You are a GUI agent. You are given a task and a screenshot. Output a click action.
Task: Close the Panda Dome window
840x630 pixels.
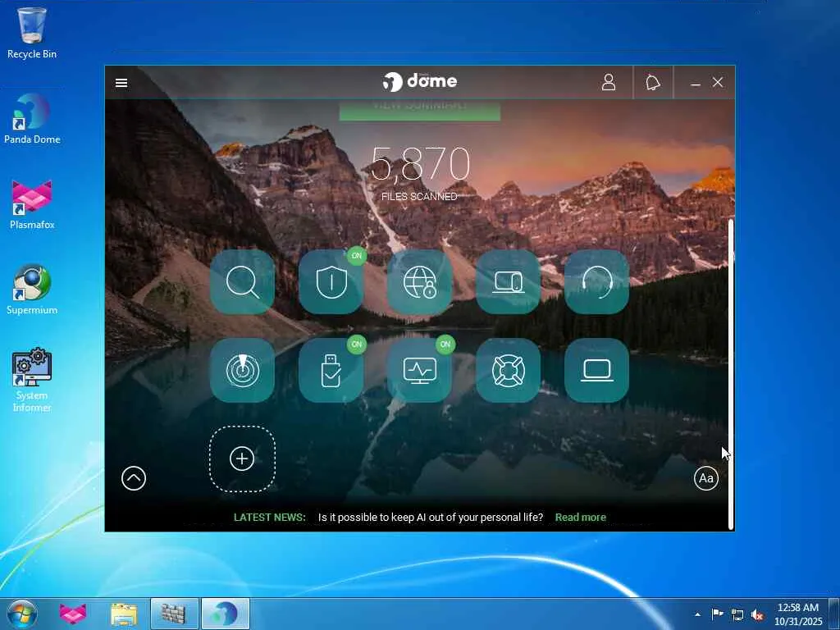pyautogui.click(x=717, y=82)
